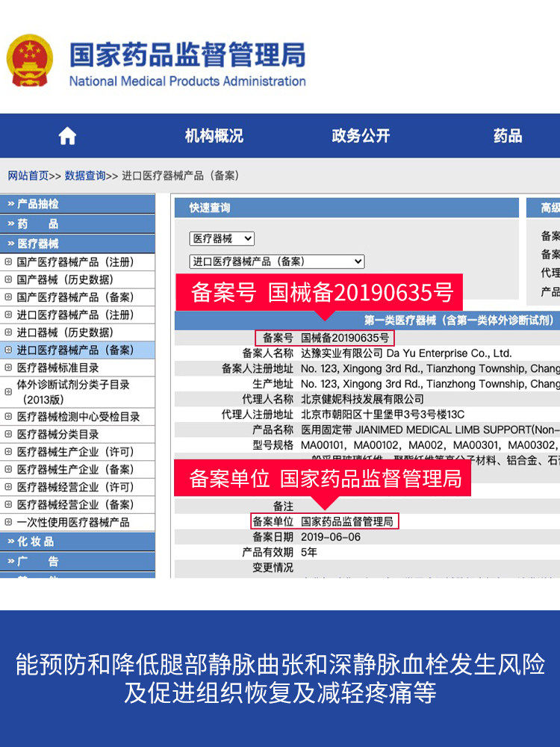This screenshot has height=747, width=560.
Task: Open 医疗器械检测中心受检目录 in sidebar
Action: pos(78,417)
